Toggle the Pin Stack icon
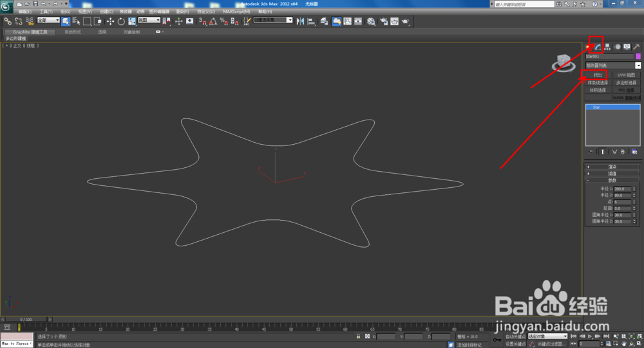 tap(591, 152)
